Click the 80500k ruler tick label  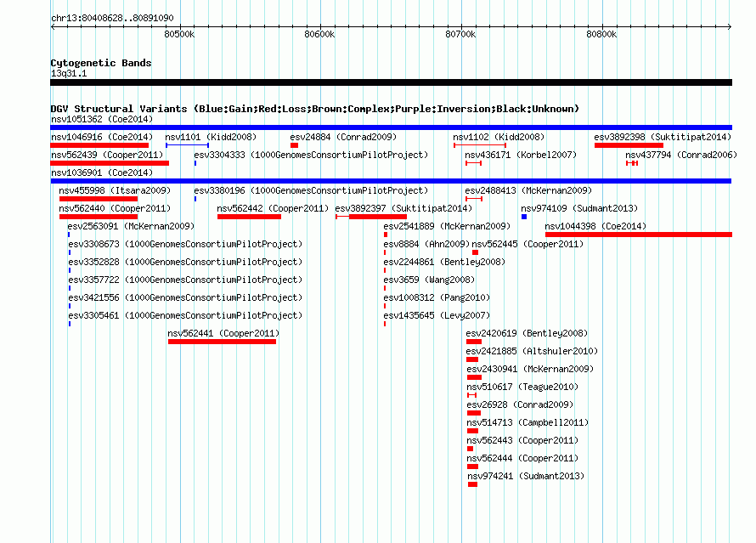coord(179,34)
